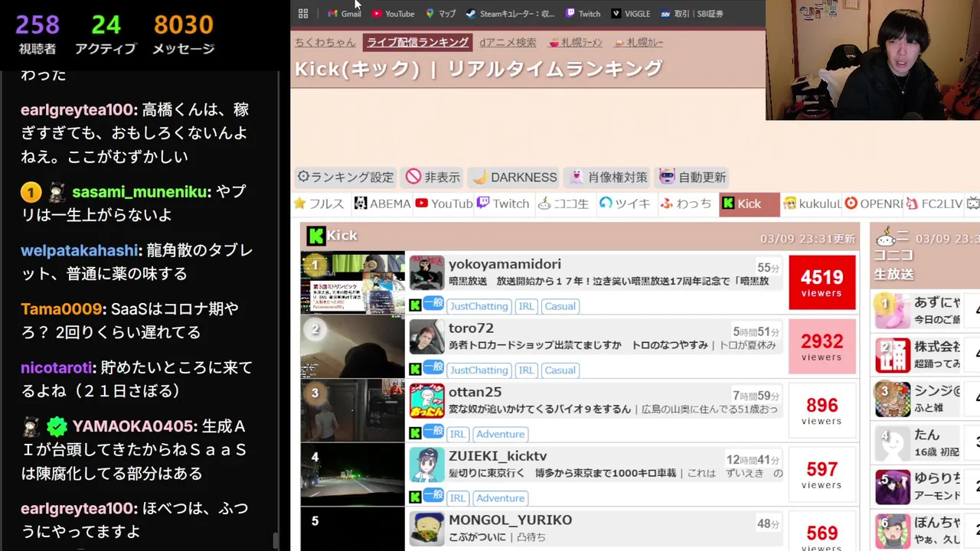Open the Gmail bookmark
Viewport: 980px width, 551px height.
point(344,14)
